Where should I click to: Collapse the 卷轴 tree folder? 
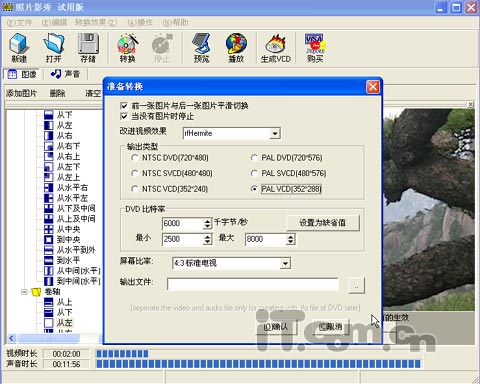(x=24, y=292)
